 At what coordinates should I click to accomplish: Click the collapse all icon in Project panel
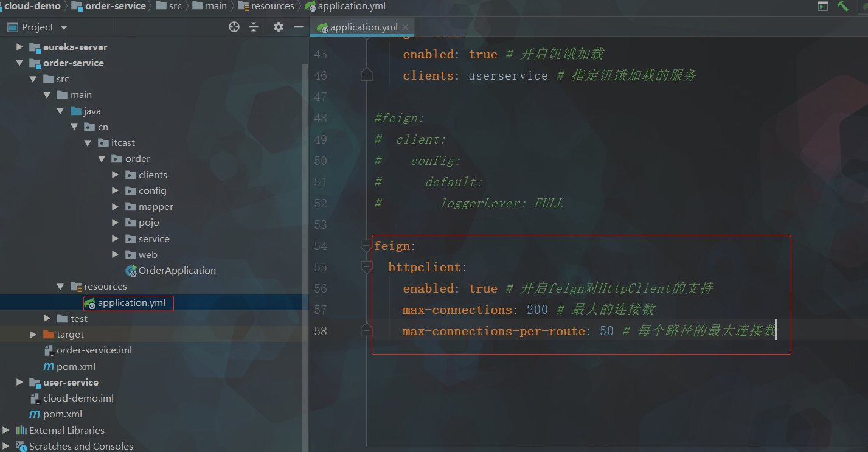pyautogui.click(x=254, y=27)
